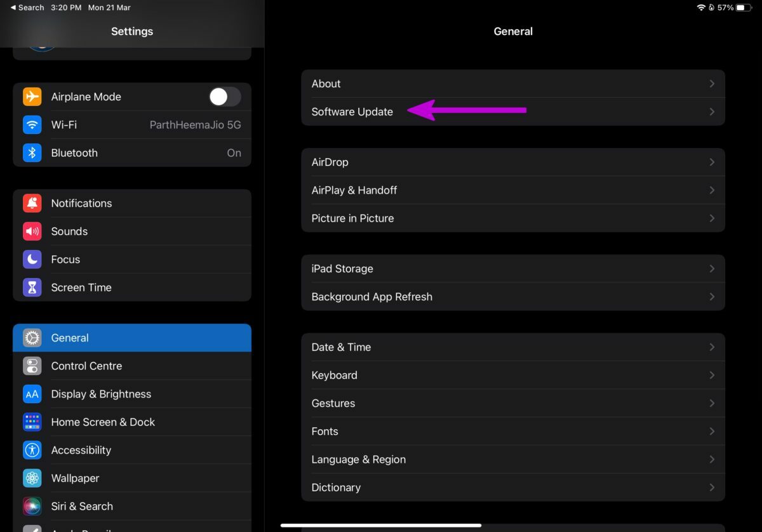Tap the Focus moon icon

(32, 259)
